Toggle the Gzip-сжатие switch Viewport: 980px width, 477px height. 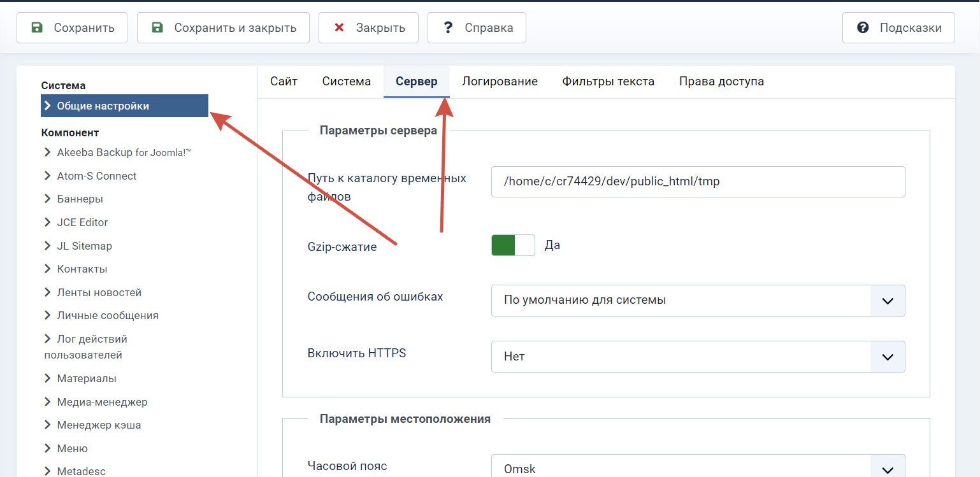(513, 245)
